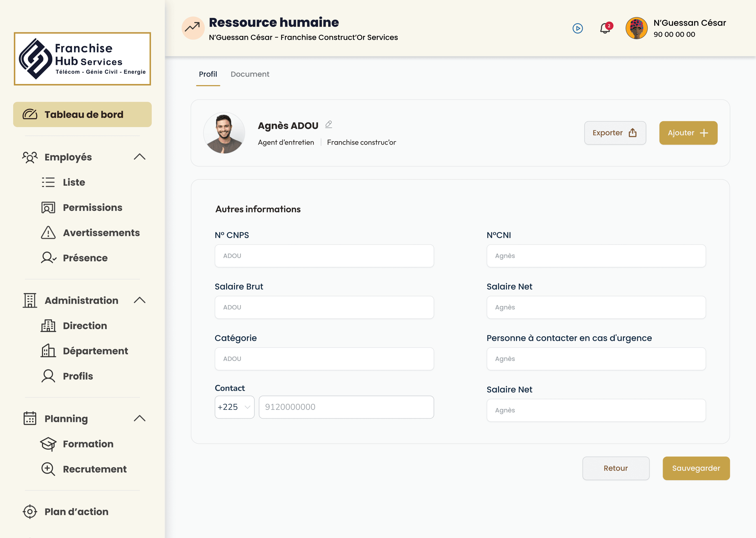Viewport: 756px width, 538px height.
Task: Open the Permissions sidebar item
Action: [x=92, y=208]
